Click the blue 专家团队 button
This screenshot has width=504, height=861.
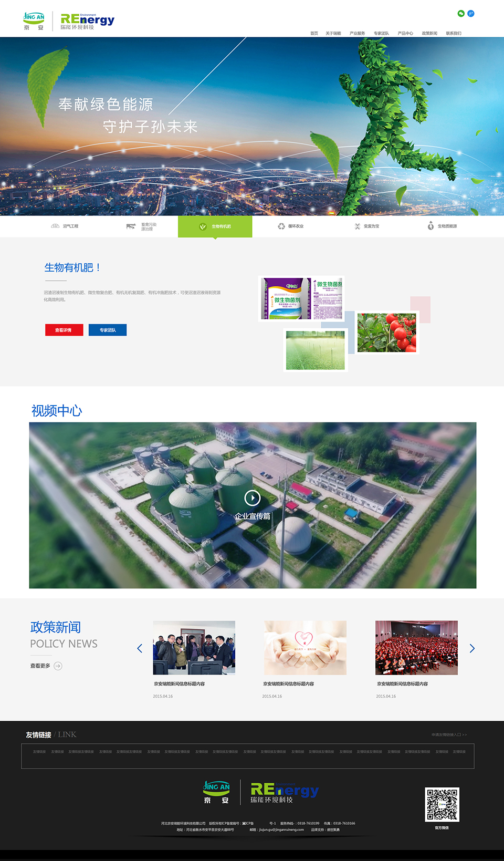[108, 330]
